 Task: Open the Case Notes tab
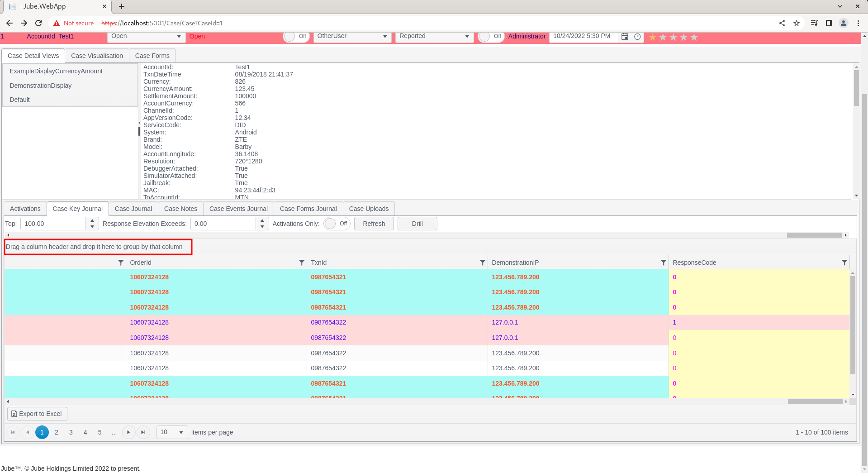tap(180, 209)
